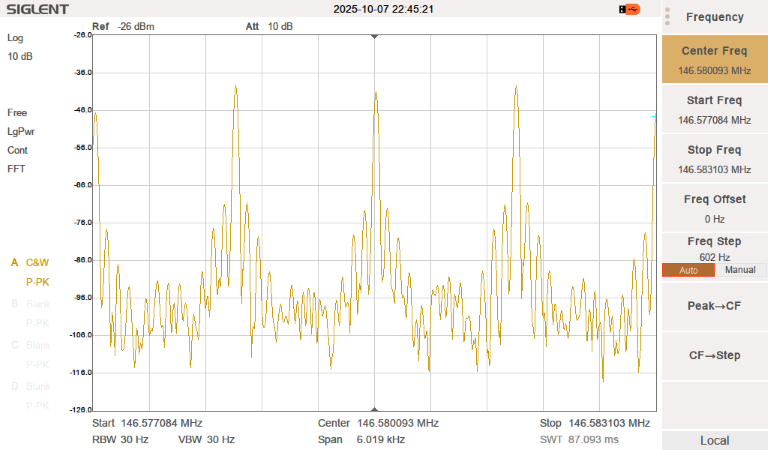Click the Ref -26 dBm level readout
The height and width of the screenshot is (450, 768).
123,26
